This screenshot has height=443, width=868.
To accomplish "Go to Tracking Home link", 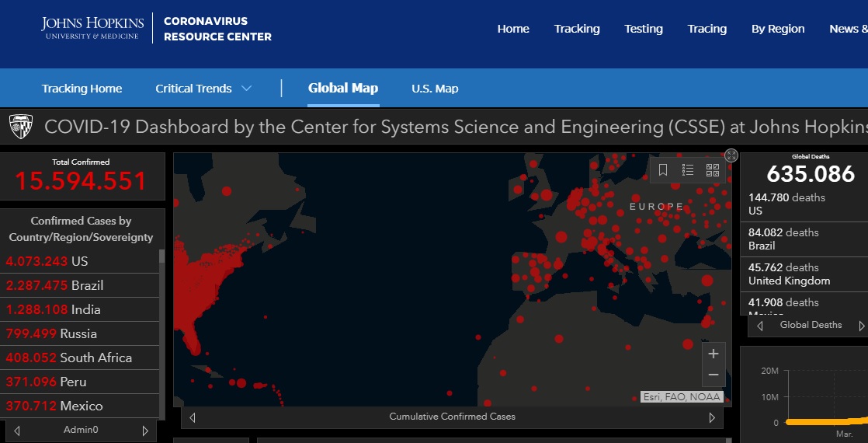I will (x=82, y=89).
